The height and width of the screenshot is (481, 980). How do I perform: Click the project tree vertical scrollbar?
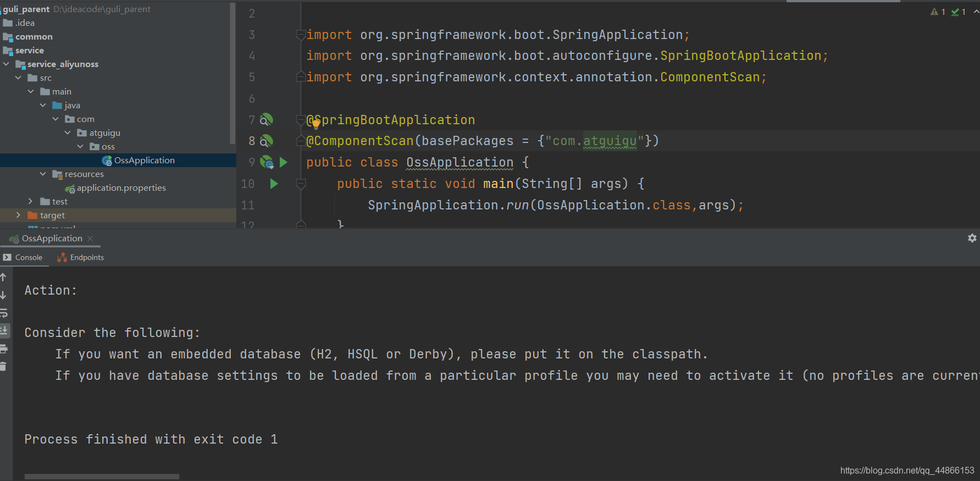(x=232, y=74)
